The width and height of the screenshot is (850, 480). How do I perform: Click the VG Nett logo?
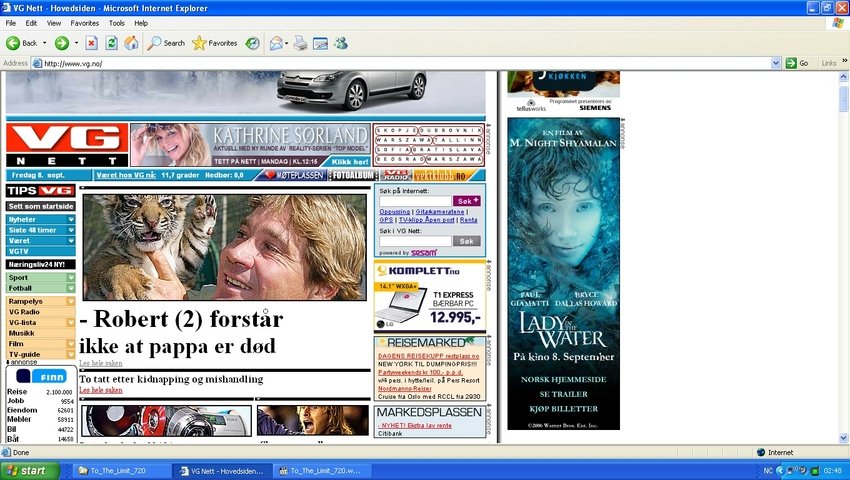coord(67,145)
